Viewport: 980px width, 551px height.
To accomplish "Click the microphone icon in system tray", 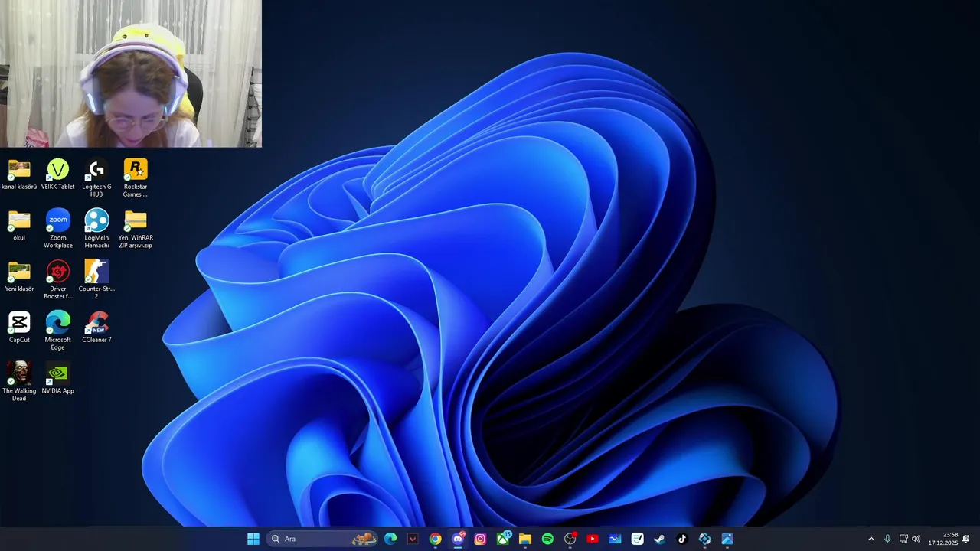I will (887, 539).
